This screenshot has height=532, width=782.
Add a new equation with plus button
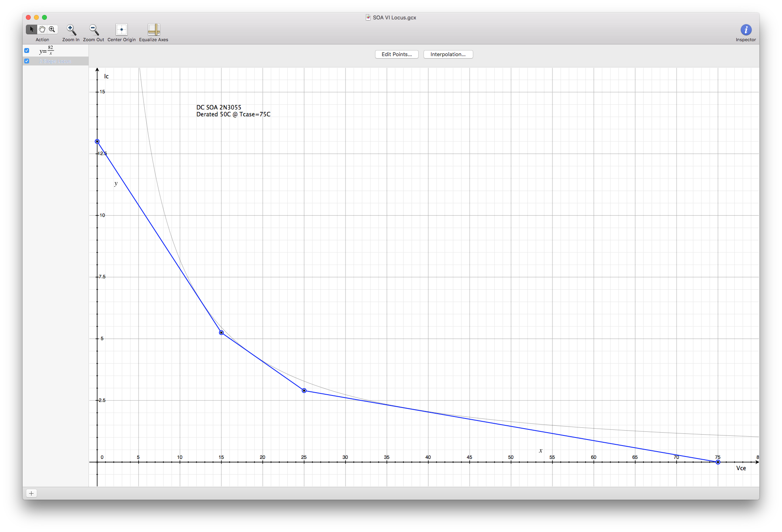tap(32, 493)
